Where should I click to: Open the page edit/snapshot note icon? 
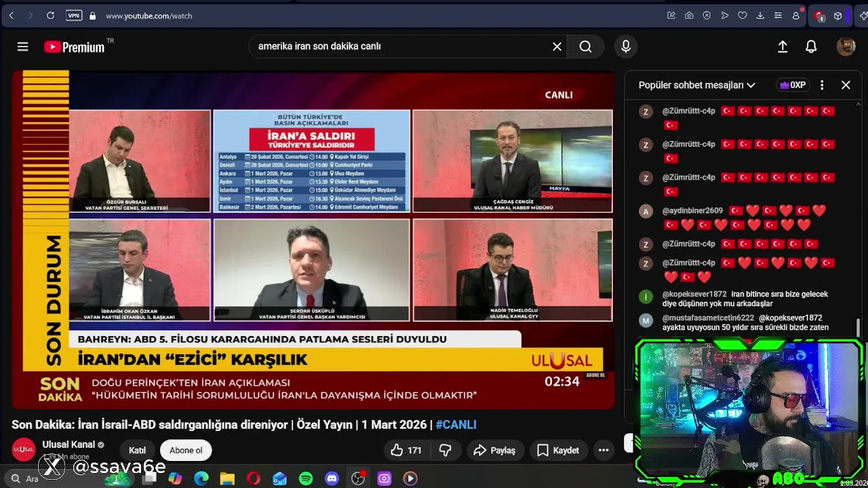pyautogui.click(x=671, y=16)
